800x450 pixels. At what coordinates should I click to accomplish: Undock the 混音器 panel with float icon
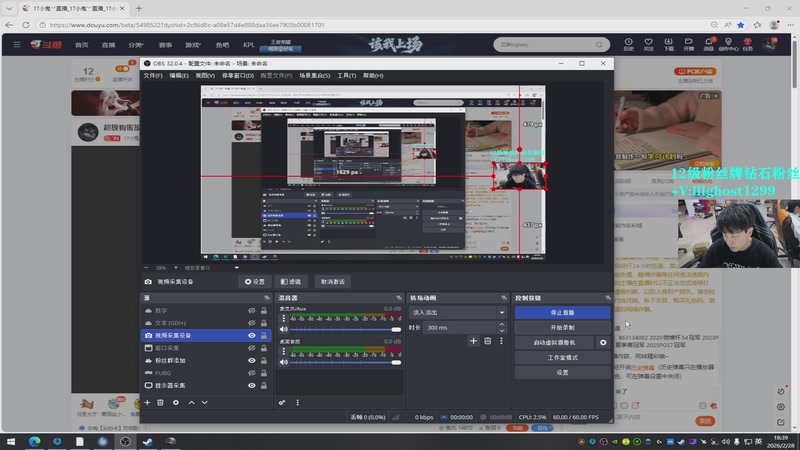pos(399,298)
